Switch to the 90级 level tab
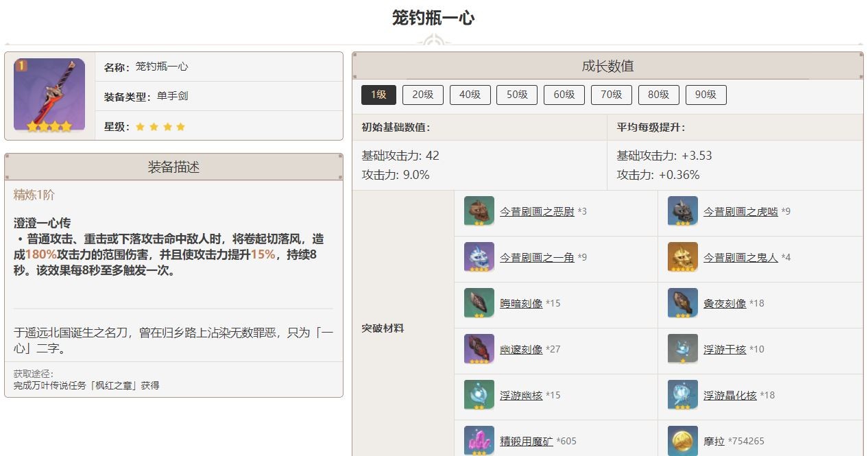The height and width of the screenshot is (456, 868). click(x=706, y=95)
